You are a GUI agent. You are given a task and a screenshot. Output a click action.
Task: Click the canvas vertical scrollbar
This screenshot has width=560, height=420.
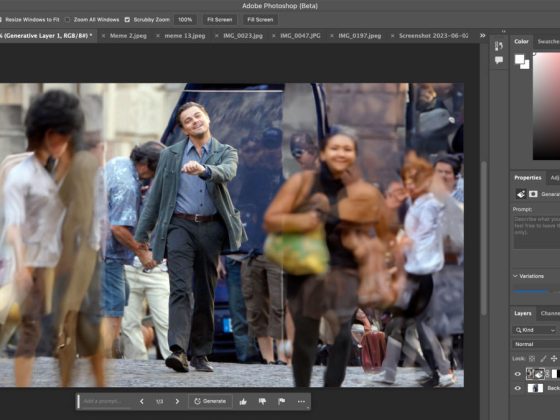[484, 237]
